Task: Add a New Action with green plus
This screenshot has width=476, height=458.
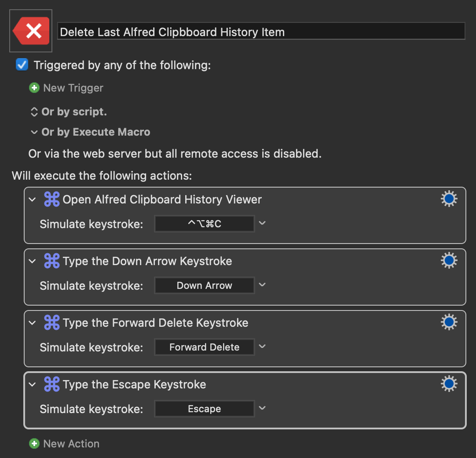Action: pos(34,444)
